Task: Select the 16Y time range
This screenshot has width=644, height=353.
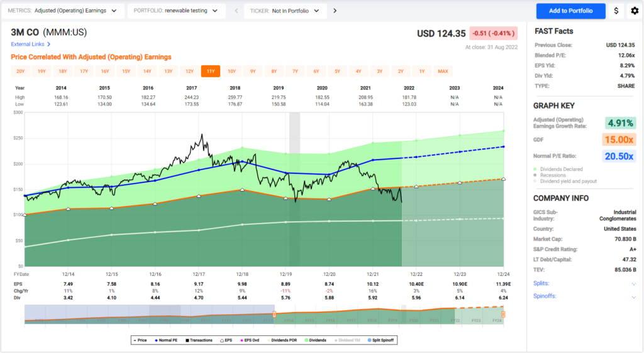Action: pos(105,72)
